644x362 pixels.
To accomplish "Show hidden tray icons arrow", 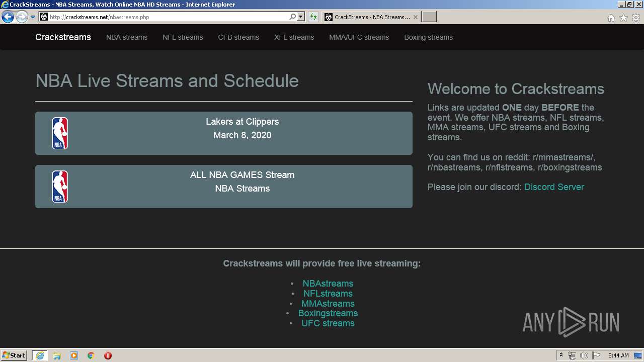I will pyautogui.click(x=561, y=355).
